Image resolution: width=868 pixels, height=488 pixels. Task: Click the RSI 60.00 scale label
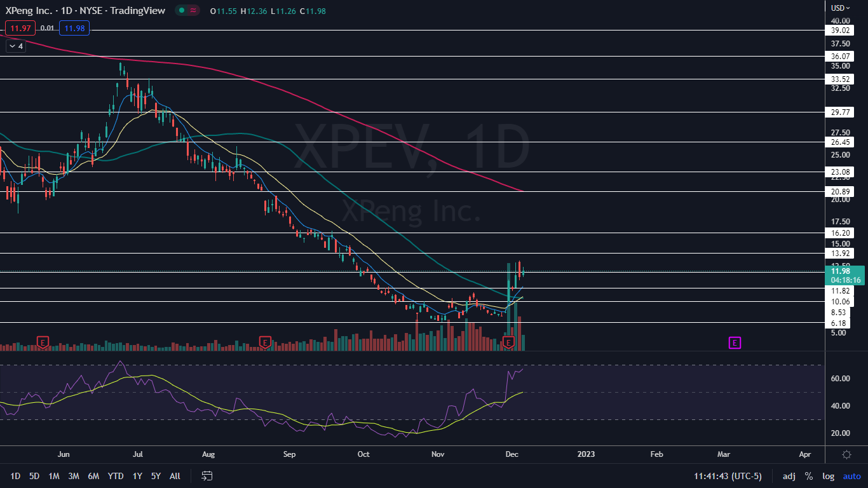coord(839,379)
